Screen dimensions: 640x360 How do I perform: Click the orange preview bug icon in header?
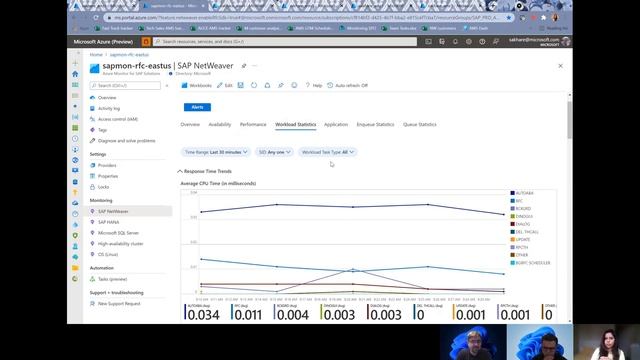(x=146, y=42)
